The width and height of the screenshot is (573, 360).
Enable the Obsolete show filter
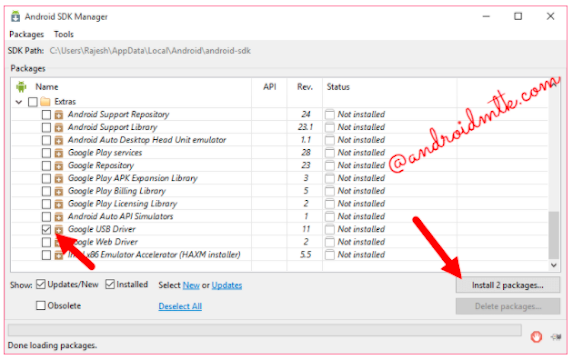[x=41, y=306]
